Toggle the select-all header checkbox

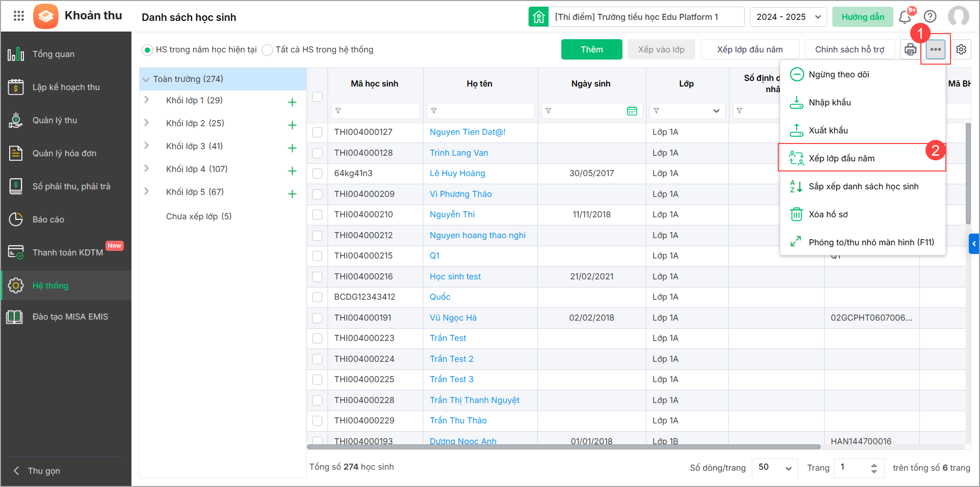click(317, 97)
